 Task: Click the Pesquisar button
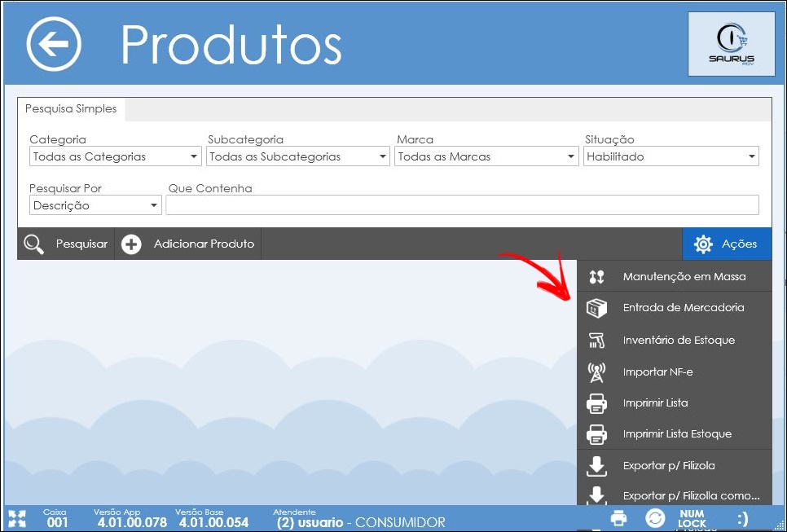pos(66,244)
